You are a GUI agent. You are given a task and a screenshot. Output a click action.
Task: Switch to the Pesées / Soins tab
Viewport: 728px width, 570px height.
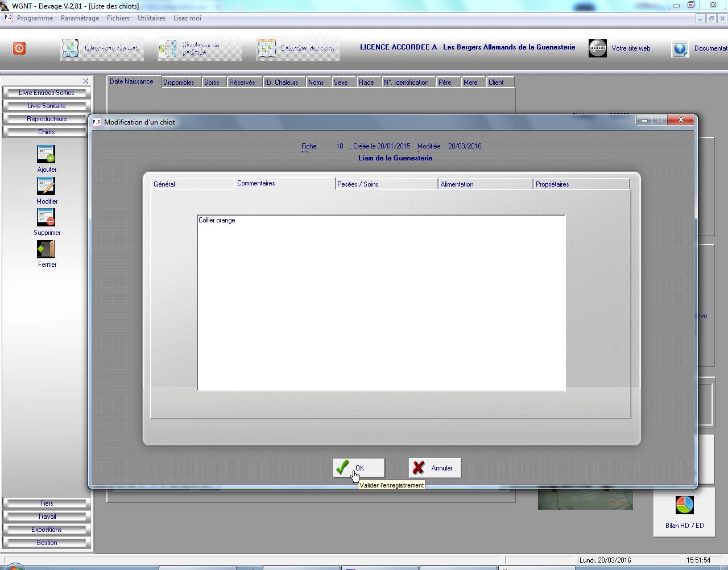(358, 184)
